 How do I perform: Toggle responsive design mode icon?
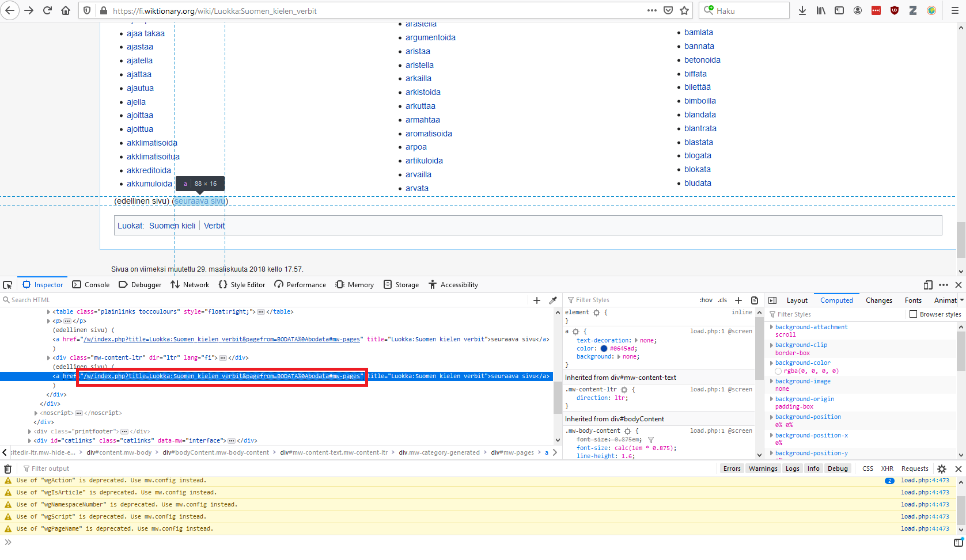pos(928,285)
